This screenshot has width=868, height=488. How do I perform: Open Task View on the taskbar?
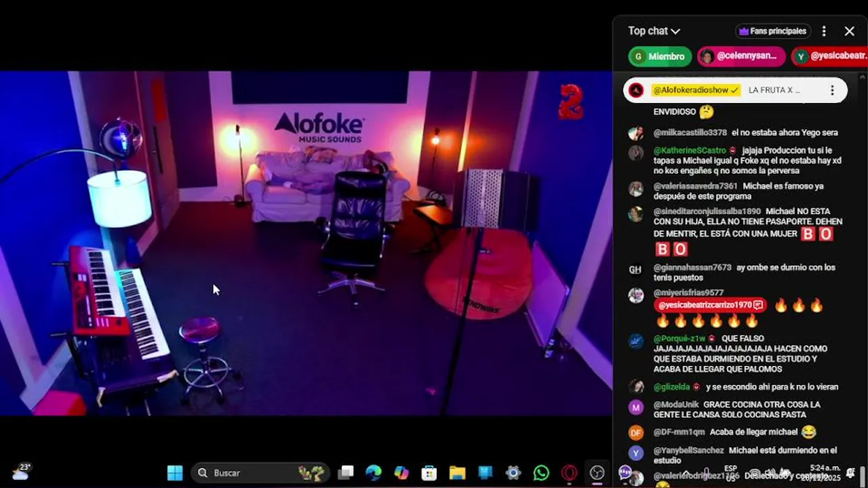(x=347, y=473)
